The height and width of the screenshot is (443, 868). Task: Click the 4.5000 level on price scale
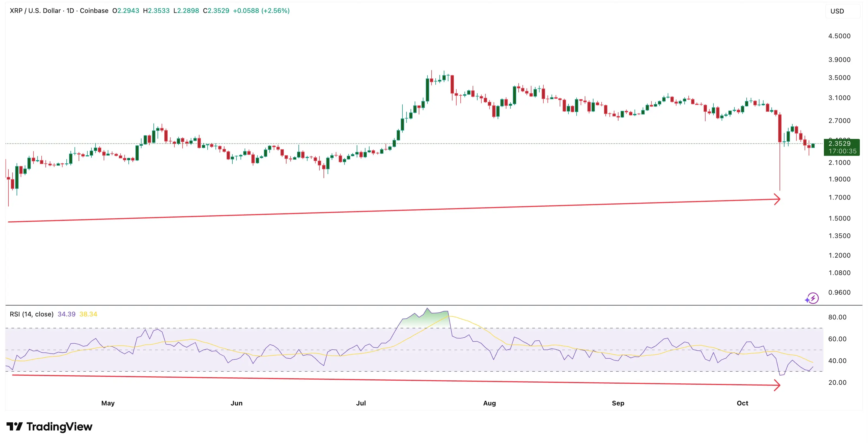pyautogui.click(x=839, y=36)
